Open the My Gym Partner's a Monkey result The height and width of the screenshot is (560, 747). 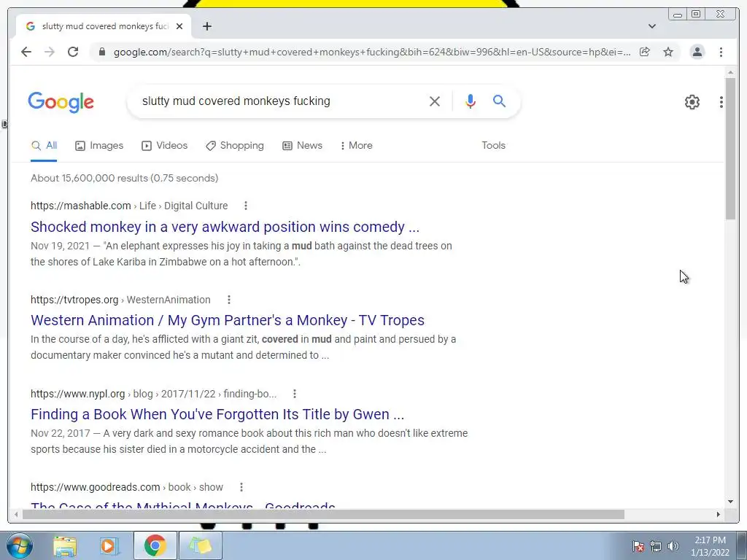(228, 320)
